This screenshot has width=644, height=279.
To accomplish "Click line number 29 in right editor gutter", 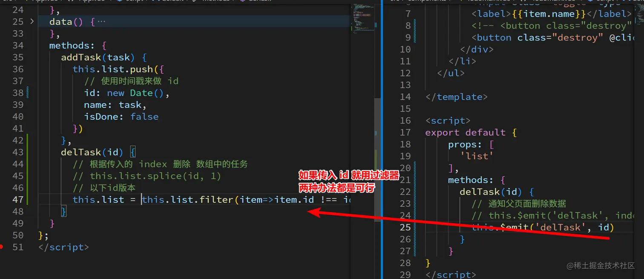I will click(405, 274).
